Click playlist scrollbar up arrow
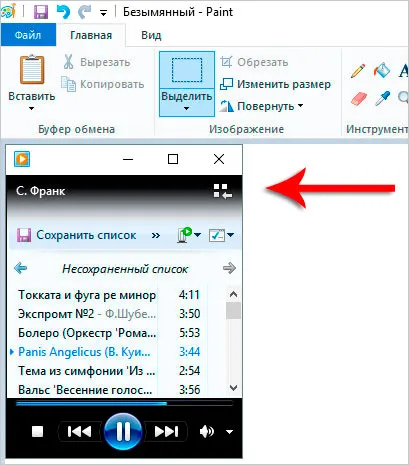 click(233, 294)
